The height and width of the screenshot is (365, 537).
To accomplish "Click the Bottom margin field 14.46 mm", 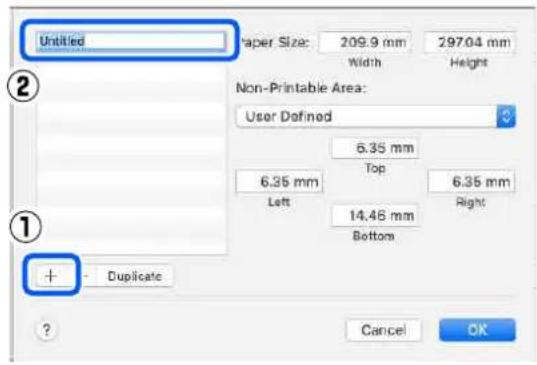I will click(375, 216).
